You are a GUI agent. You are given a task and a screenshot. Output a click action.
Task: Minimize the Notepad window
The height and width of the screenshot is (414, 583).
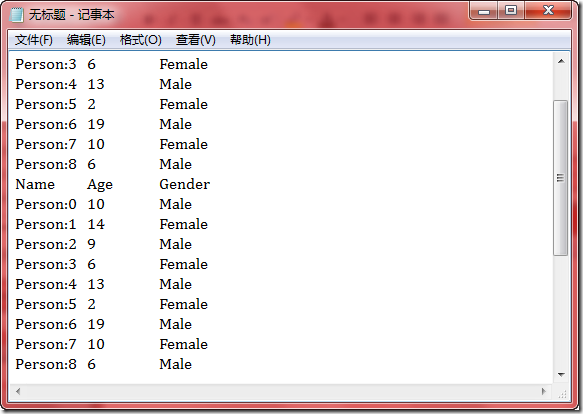coord(484,11)
